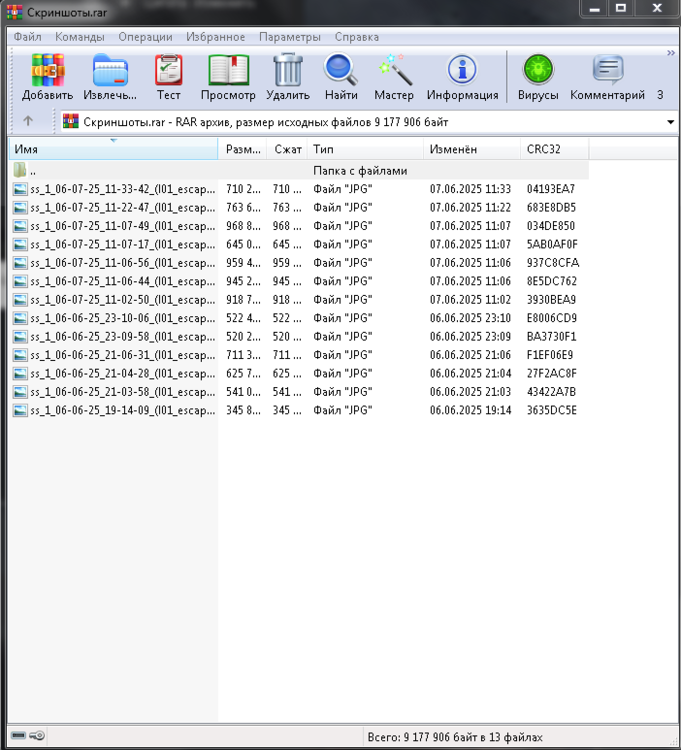This screenshot has height=750, width=681.
Task: Open the Параметры menu
Action: pos(290,37)
